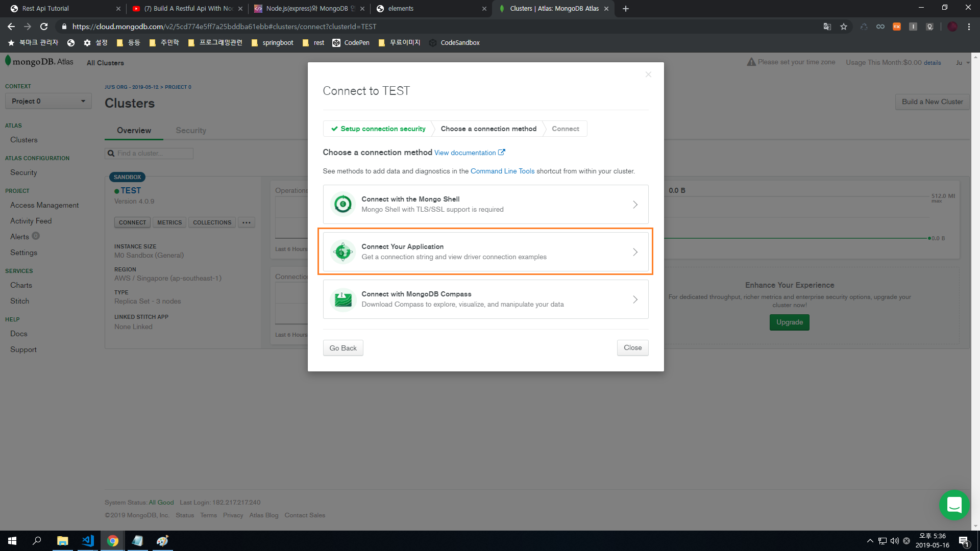Image resolution: width=980 pixels, height=551 pixels.
Task: Open Docs in the Help section
Action: tap(19, 334)
